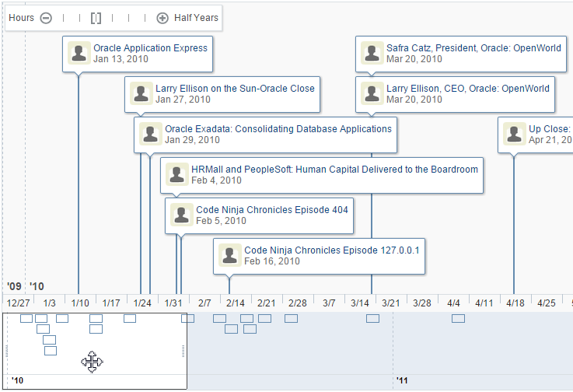The width and height of the screenshot is (573, 392).
Task: Click the Apr 21 date text
Action: pos(550,140)
